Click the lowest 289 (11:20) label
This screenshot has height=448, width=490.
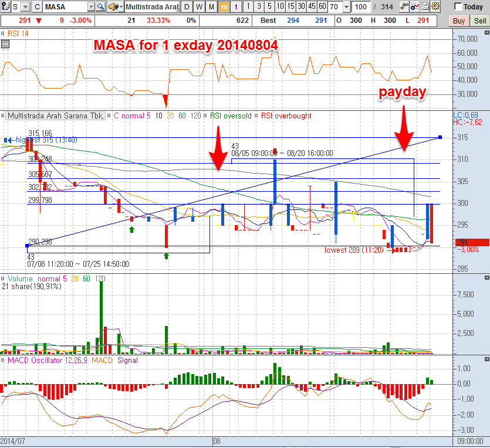(x=354, y=250)
